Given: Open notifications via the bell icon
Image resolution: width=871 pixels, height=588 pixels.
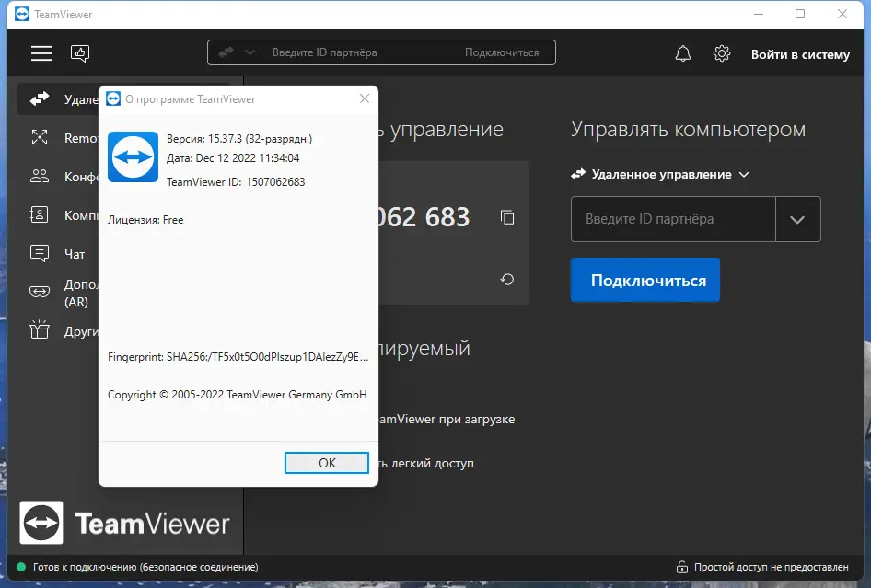Looking at the screenshot, I should (x=683, y=53).
